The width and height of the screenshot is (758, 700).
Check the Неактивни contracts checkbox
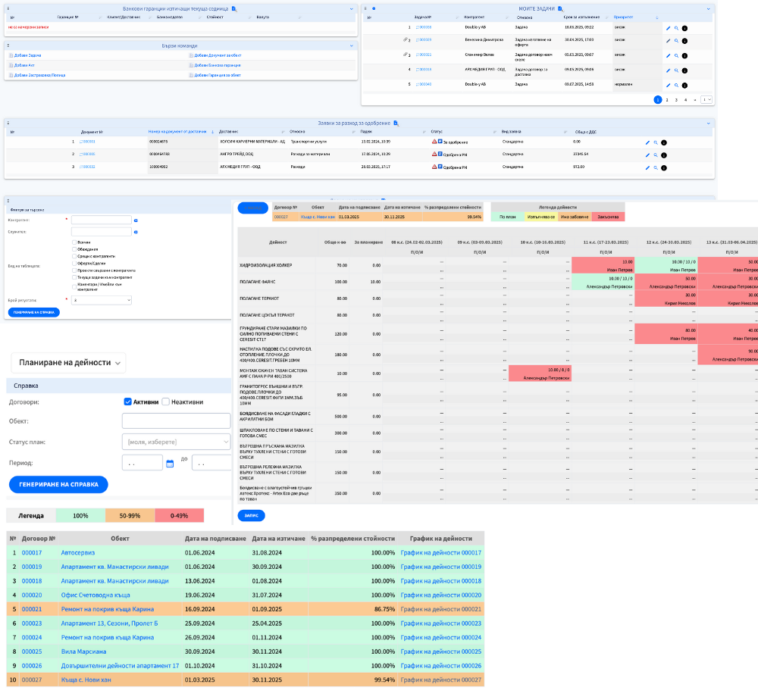(x=166, y=402)
